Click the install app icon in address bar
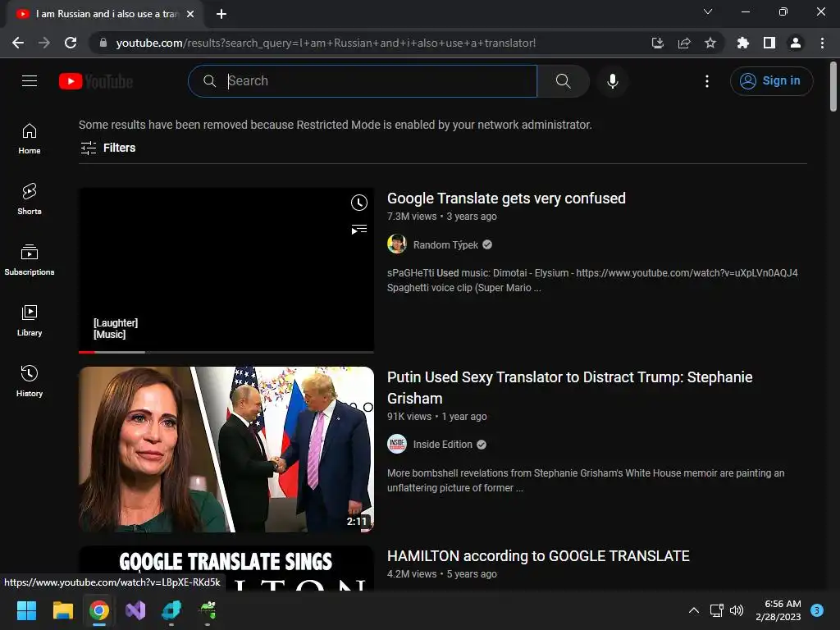 [658, 43]
